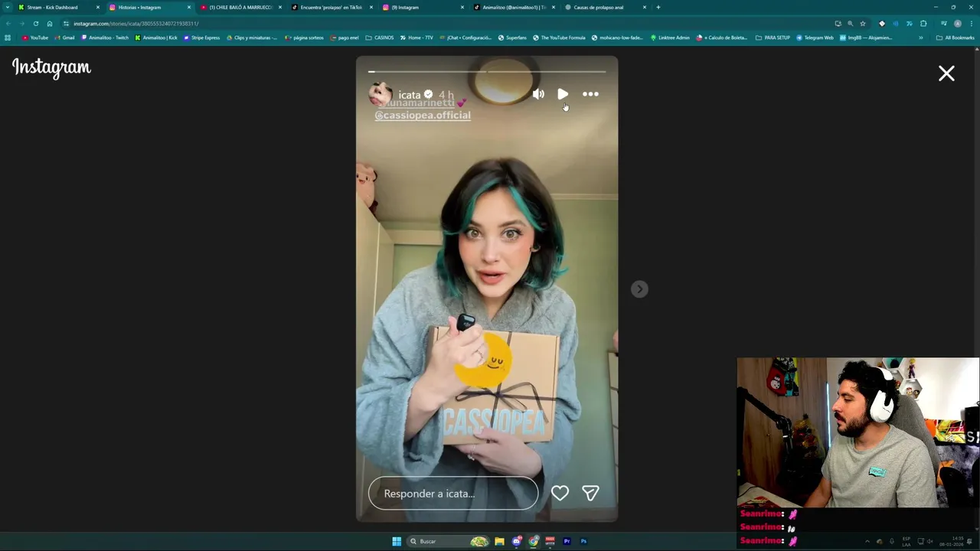Open Windows Start menu
980x551 pixels.
pos(397,541)
